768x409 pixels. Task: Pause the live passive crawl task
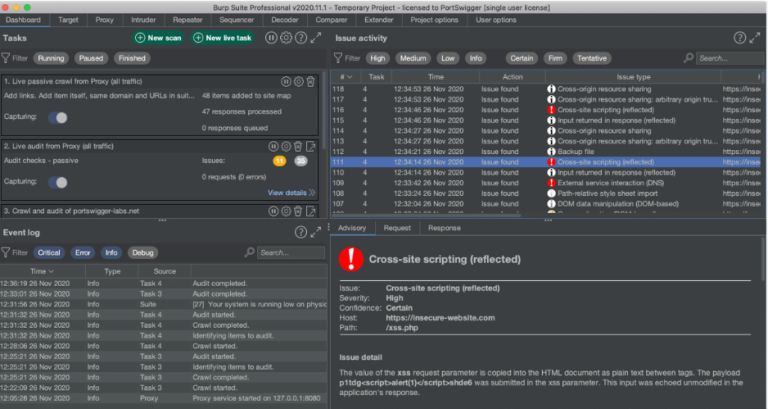coord(286,82)
